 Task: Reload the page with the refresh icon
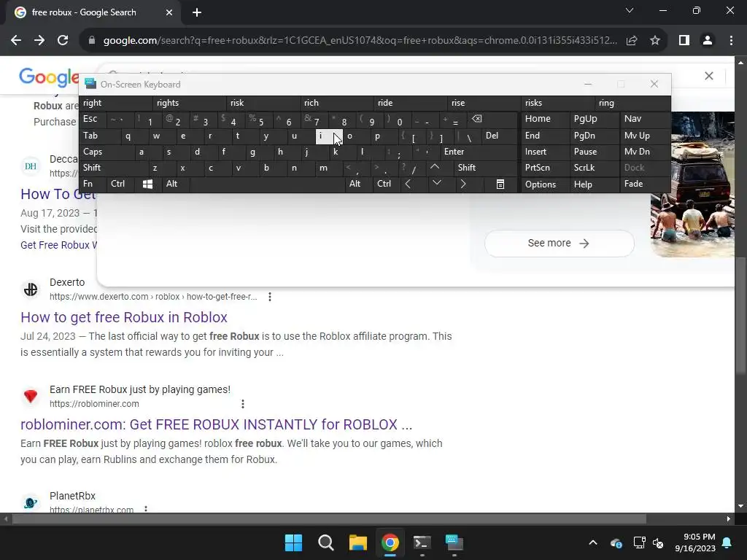[x=63, y=41]
